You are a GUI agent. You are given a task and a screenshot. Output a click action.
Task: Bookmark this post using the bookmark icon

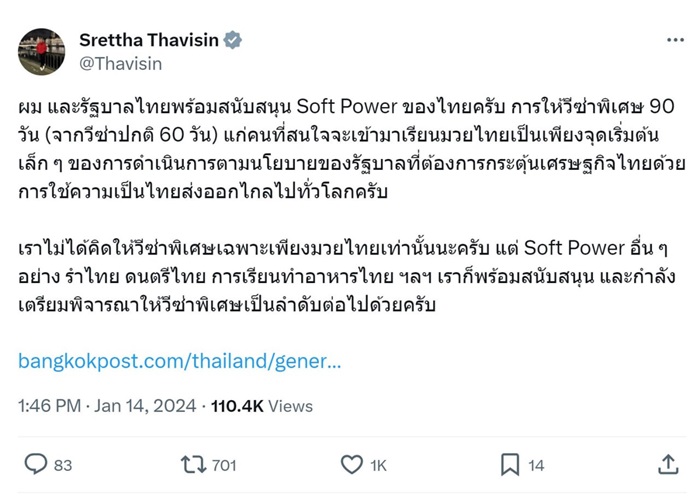pyautogui.click(x=510, y=465)
